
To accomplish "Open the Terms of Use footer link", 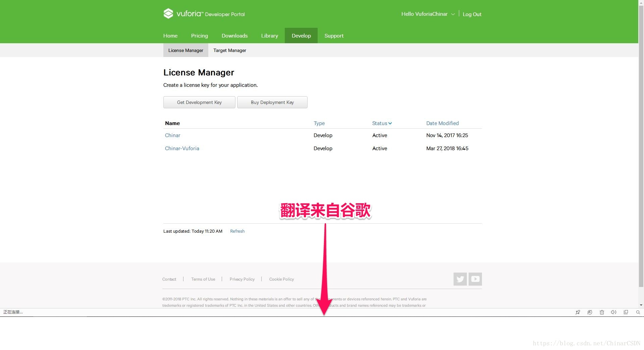I will 203,279.
